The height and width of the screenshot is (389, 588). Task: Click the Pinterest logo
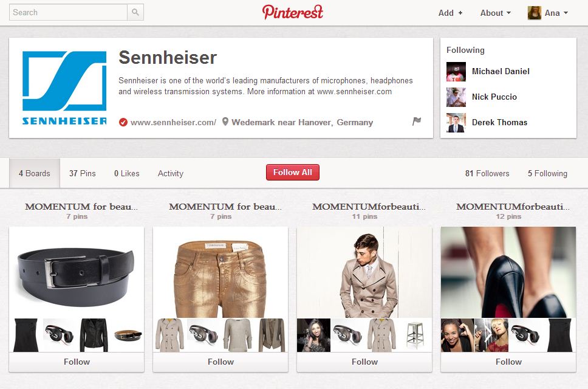[293, 12]
